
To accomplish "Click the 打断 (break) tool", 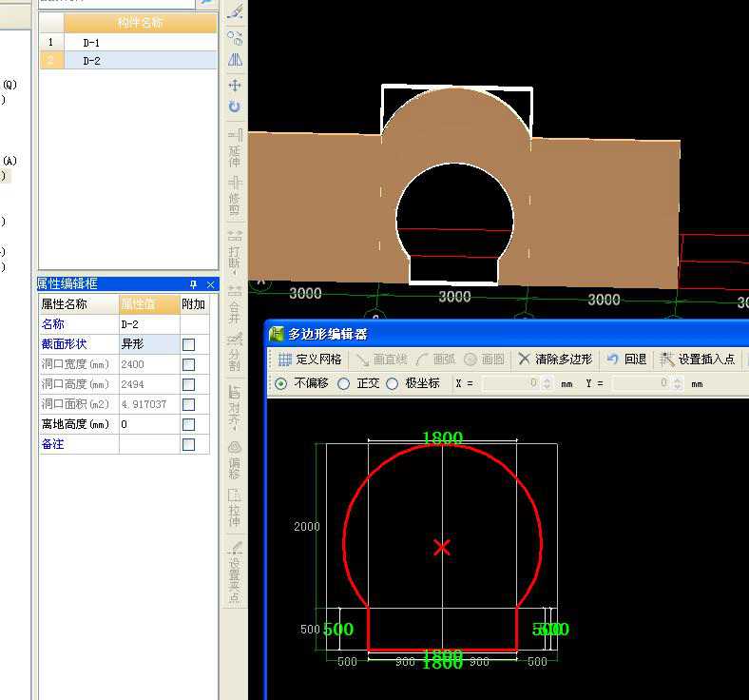I will click(x=235, y=250).
